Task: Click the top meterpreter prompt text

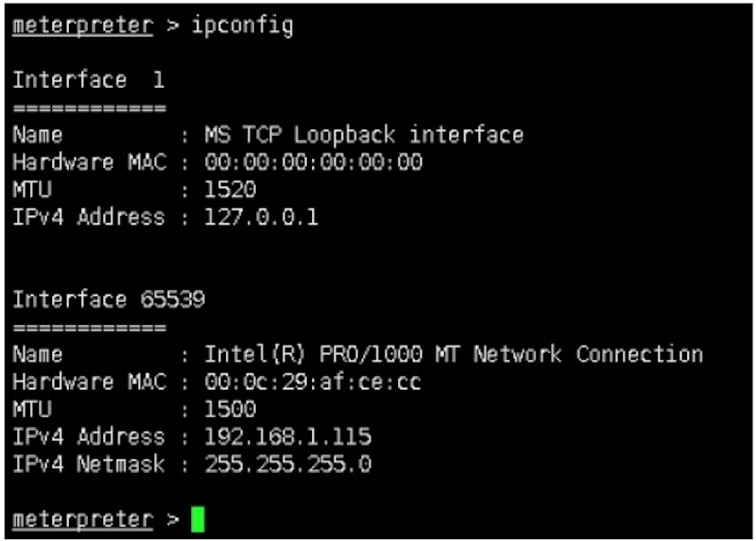Action: pyautogui.click(x=83, y=25)
